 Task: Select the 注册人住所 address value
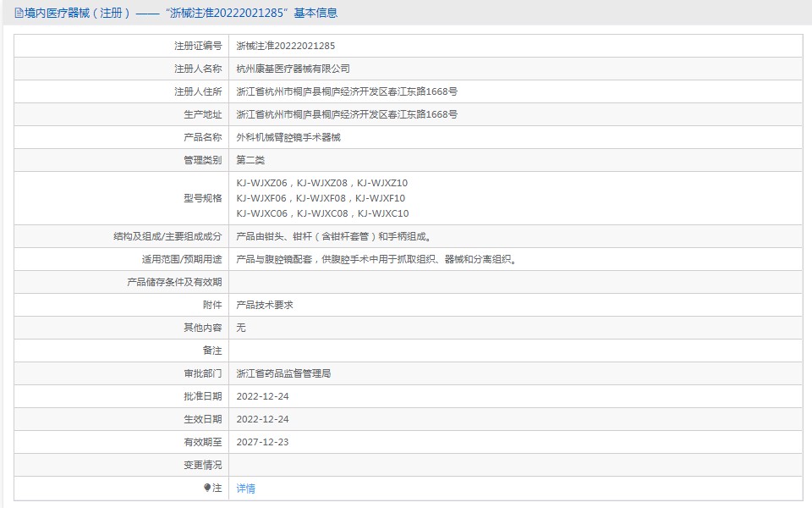(347, 91)
